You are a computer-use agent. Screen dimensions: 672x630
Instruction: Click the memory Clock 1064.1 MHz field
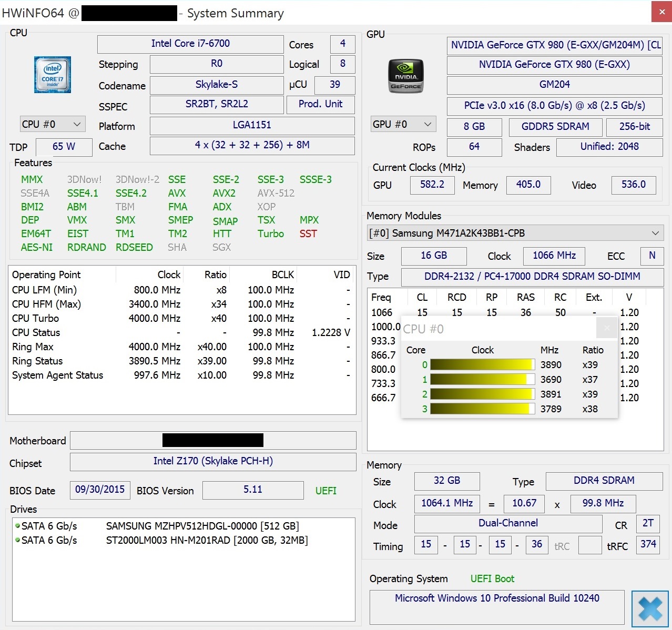click(447, 504)
